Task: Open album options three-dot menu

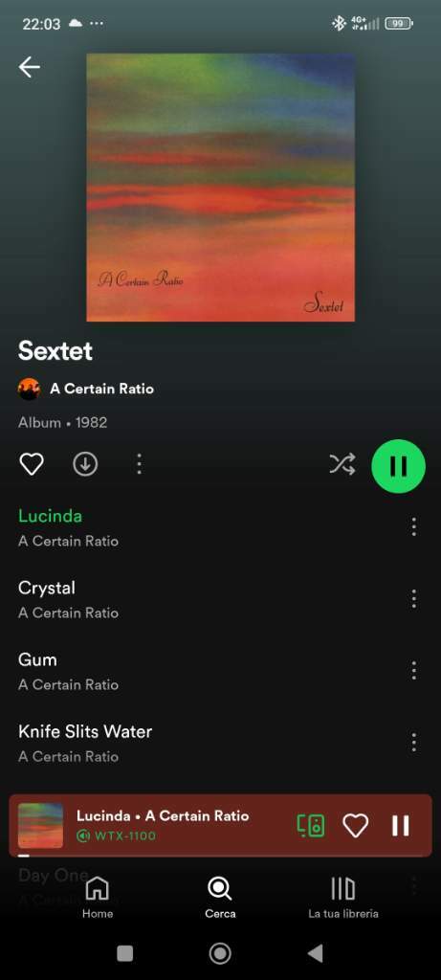Action: (x=139, y=464)
